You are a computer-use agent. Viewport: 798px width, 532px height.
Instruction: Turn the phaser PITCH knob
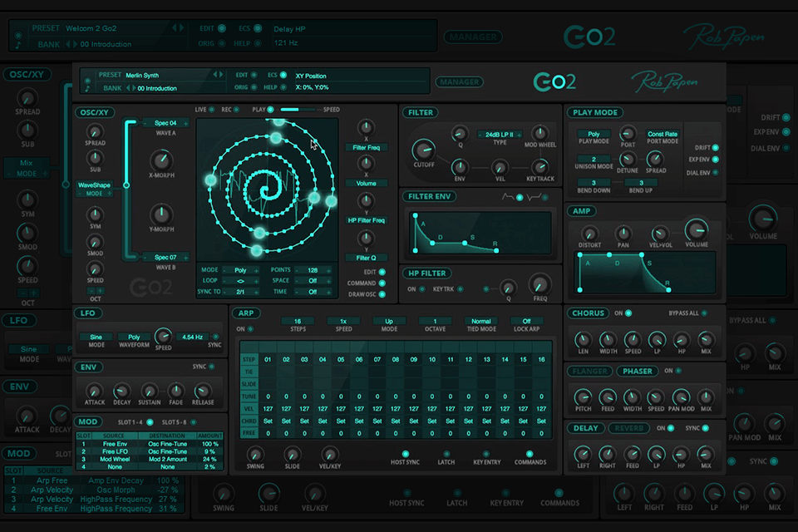pyautogui.click(x=584, y=397)
